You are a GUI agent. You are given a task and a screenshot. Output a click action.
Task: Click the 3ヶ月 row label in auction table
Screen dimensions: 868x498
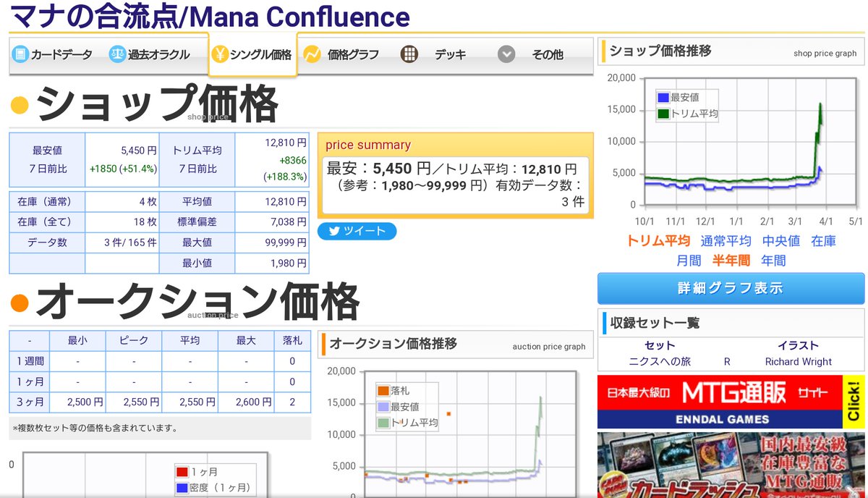29,402
